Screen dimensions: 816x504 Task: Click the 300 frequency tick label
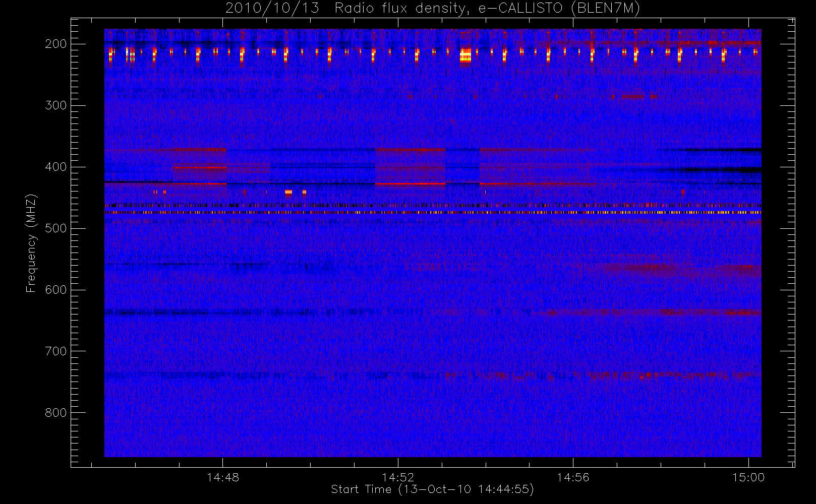56,105
